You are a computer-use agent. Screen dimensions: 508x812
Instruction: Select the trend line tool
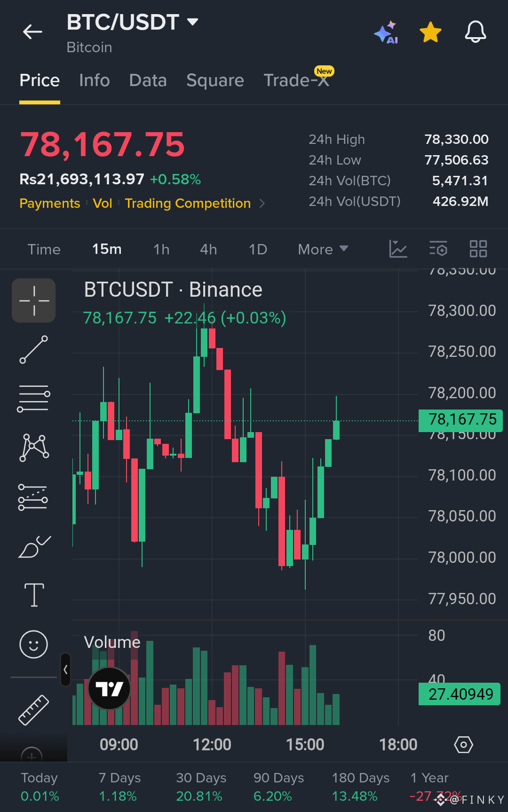[34, 350]
